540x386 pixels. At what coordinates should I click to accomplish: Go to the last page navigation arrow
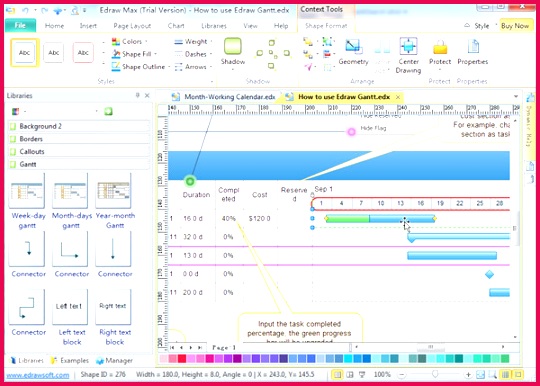200,348
